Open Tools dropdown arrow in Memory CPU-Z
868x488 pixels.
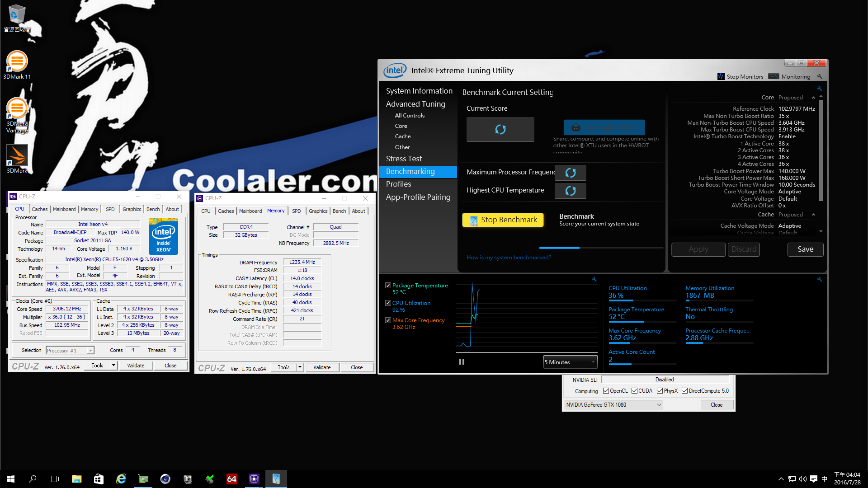click(x=300, y=367)
